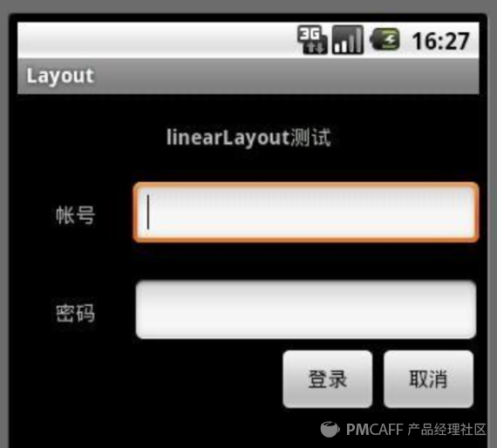The width and height of the screenshot is (497, 448).
Task: Click the PMCAFF logo icon in watermark
Action: coord(330,430)
